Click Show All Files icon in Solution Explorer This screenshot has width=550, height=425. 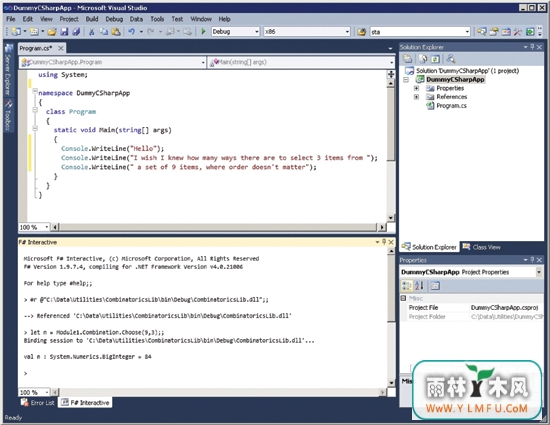pos(423,59)
